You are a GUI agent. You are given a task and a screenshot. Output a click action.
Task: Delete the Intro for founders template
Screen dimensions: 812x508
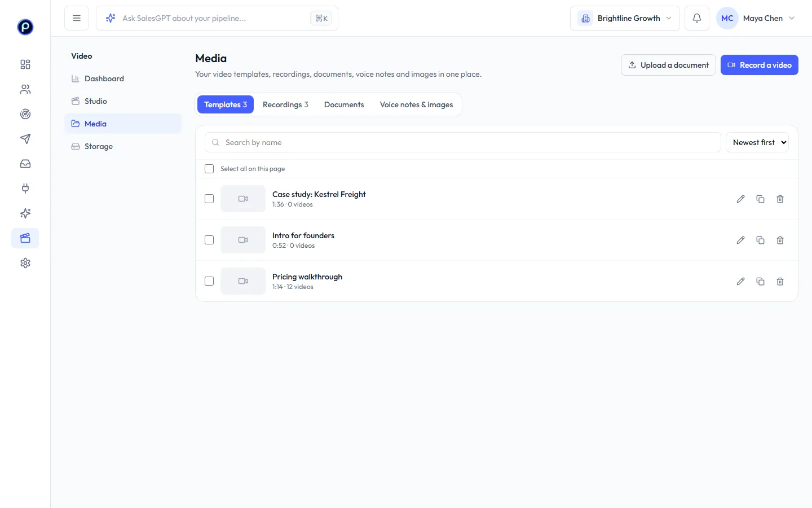tap(780, 240)
